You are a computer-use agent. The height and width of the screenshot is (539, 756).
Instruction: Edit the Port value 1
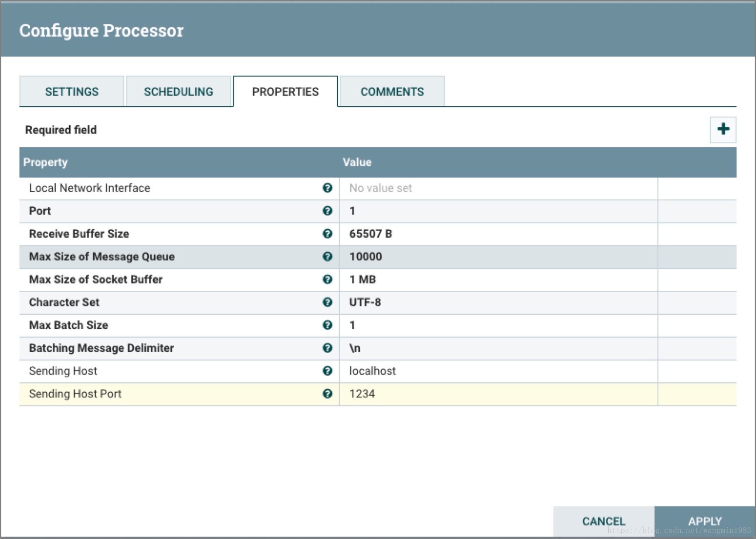(x=498, y=211)
